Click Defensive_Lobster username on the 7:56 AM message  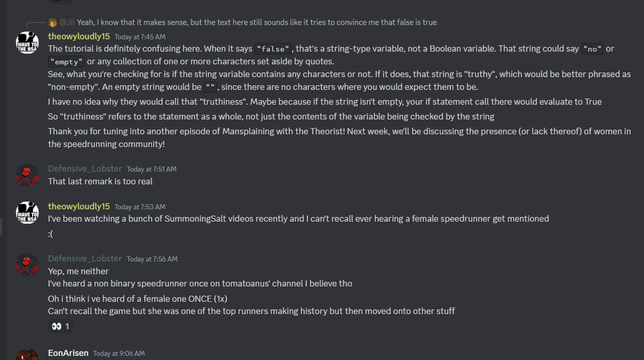pos(85,258)
